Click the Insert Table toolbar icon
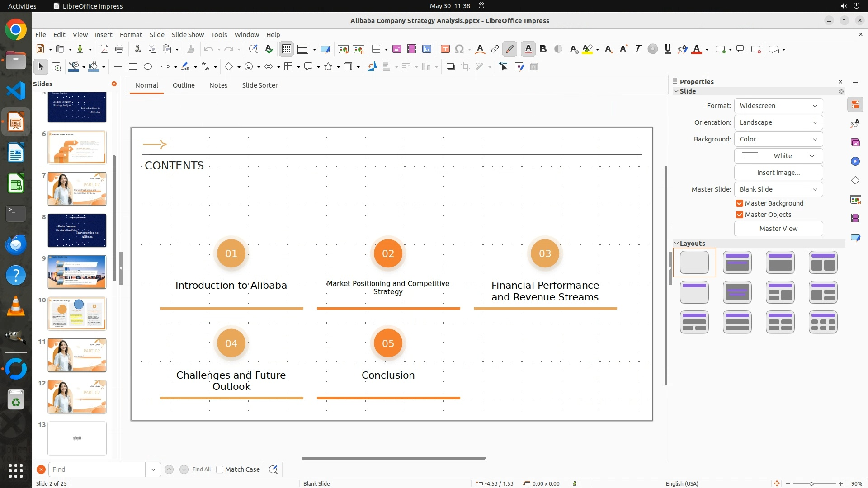The height and width of the screenshot is (488, 868). [x=376, y=49]
